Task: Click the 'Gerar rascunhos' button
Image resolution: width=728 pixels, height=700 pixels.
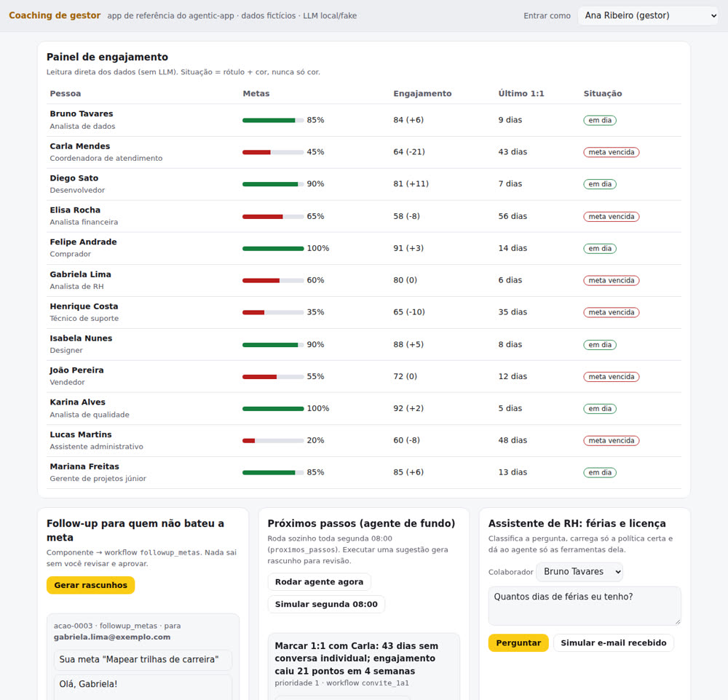Action: pos(90,585)
